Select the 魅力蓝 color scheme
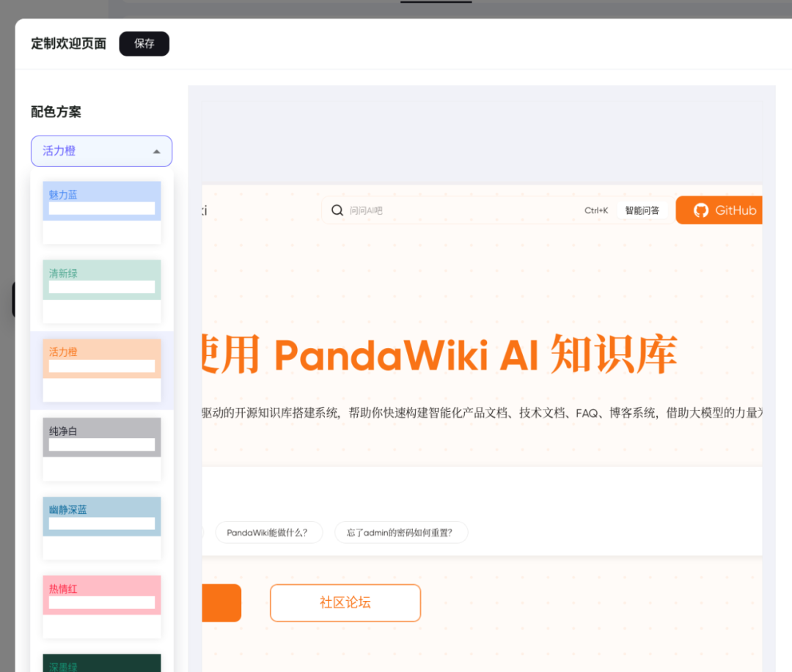This screenshot has height=672, width=792. click(101, 213)
